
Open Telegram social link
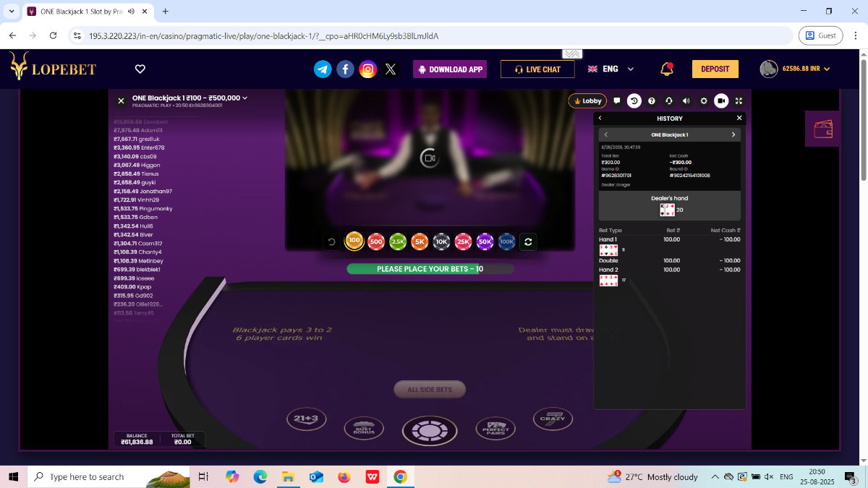tap(323, 69)
